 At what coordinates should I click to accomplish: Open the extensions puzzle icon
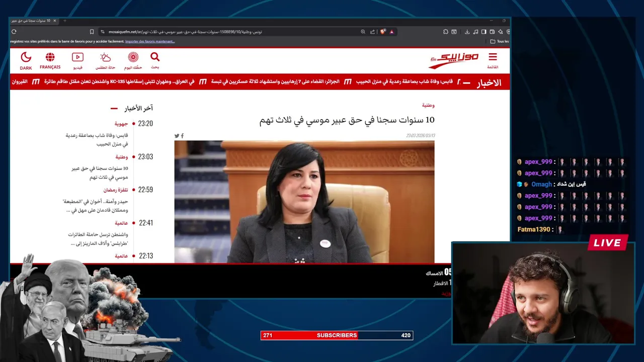(x=446, y=32)
